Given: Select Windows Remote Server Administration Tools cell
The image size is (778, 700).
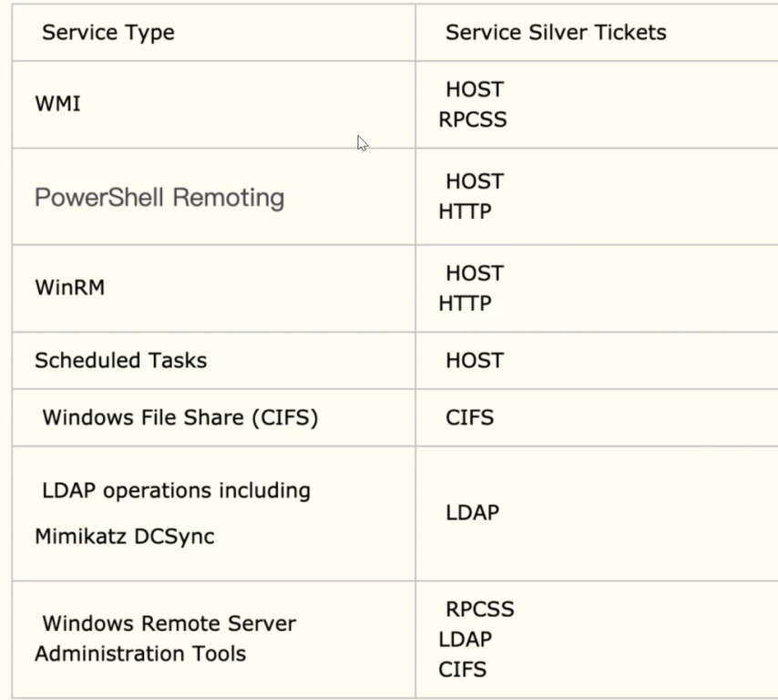Looking at the screenshot, I should pyautogui.click(x=165, y=638).
